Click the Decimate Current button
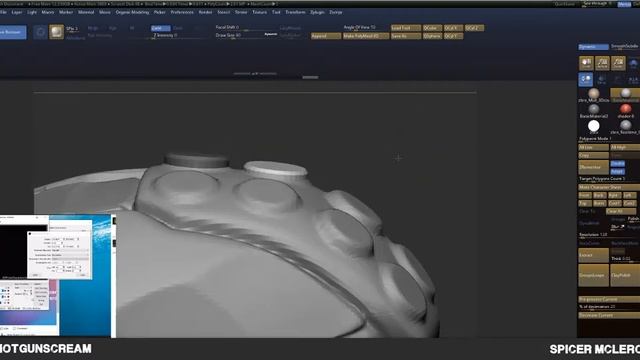The image size is (640, 360). coord(609,316)
